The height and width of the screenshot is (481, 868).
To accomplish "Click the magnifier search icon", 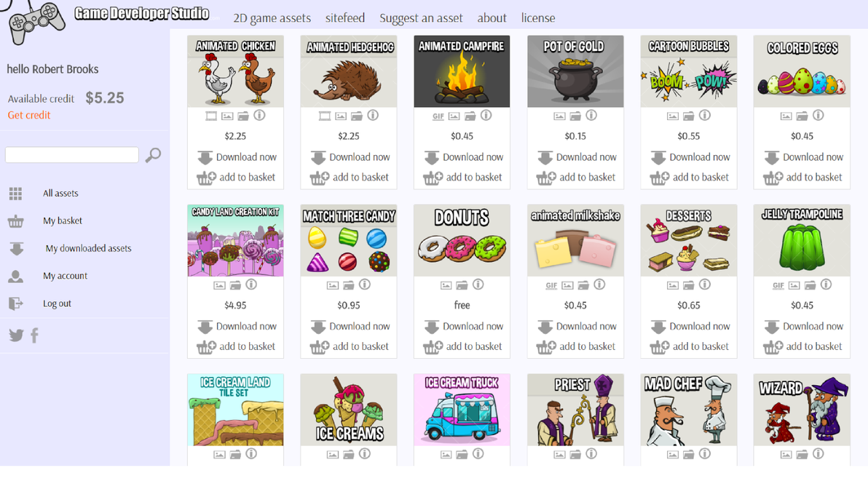I will point(154,155).
